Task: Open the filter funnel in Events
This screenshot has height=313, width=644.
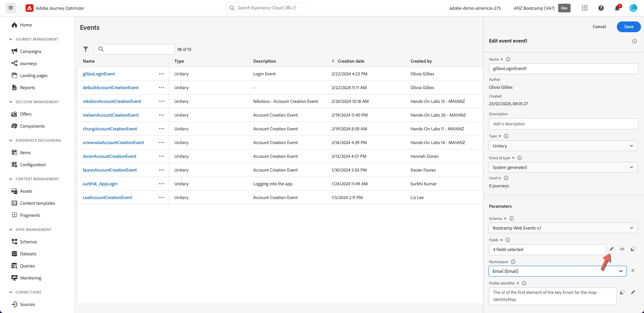Action: coord(86,49)
